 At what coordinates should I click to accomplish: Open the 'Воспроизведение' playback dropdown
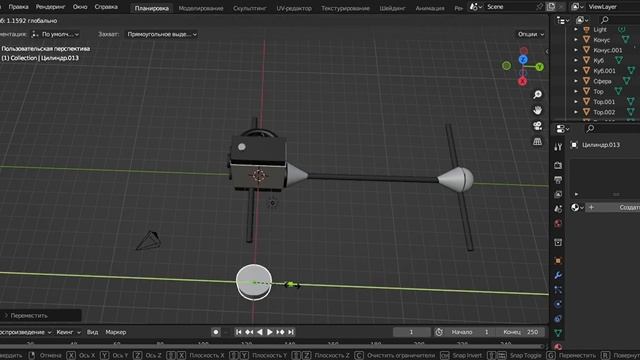point(24,332)
